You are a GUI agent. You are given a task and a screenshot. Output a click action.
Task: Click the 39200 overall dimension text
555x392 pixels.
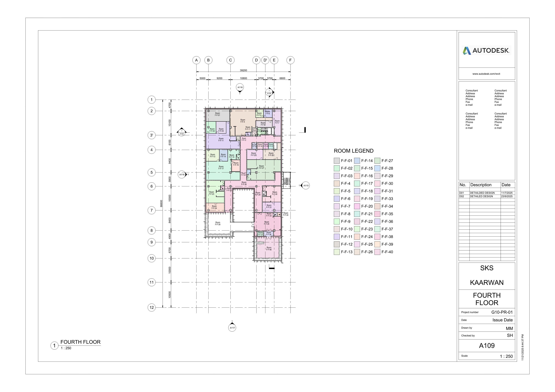(x=243, y=70)
